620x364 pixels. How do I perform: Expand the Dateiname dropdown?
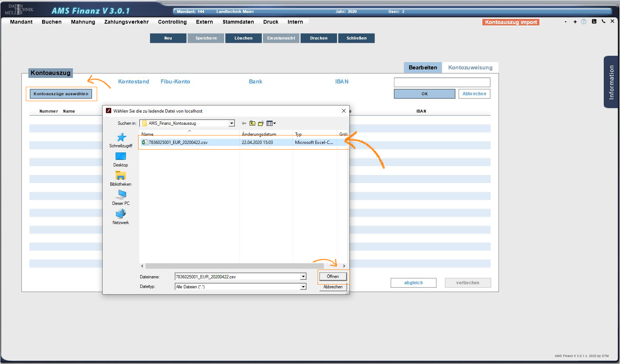pyautogui.click(x=303, y=277)
